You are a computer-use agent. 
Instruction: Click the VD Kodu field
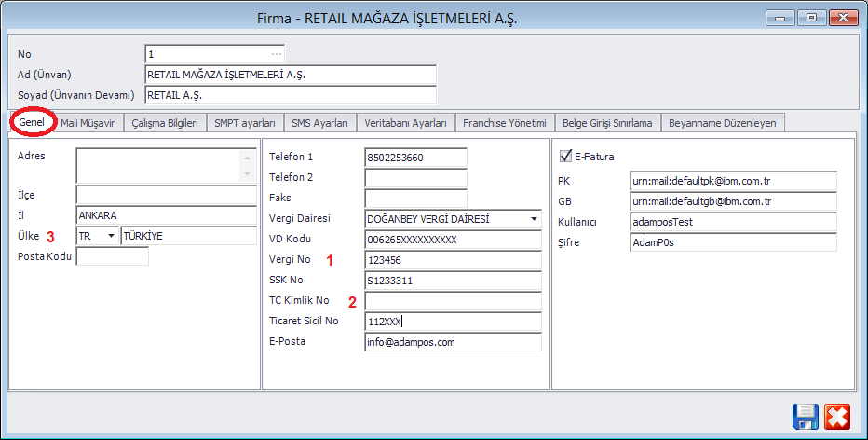(453, 240)
